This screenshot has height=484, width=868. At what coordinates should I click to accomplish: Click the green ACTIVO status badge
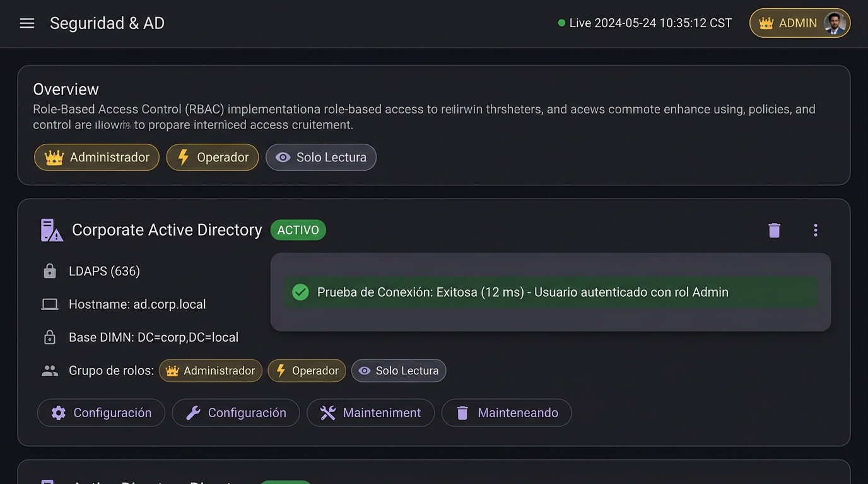[x=298, y=230]
